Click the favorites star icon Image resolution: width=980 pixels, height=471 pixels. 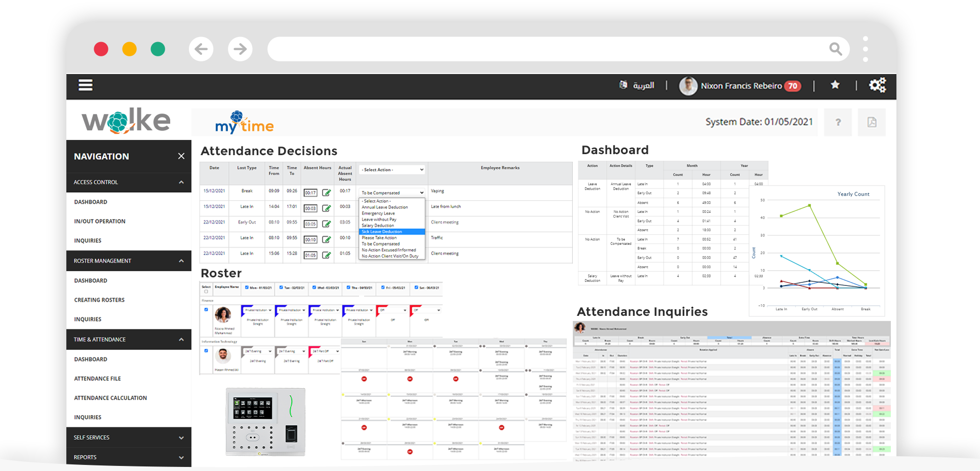[835, 85]
